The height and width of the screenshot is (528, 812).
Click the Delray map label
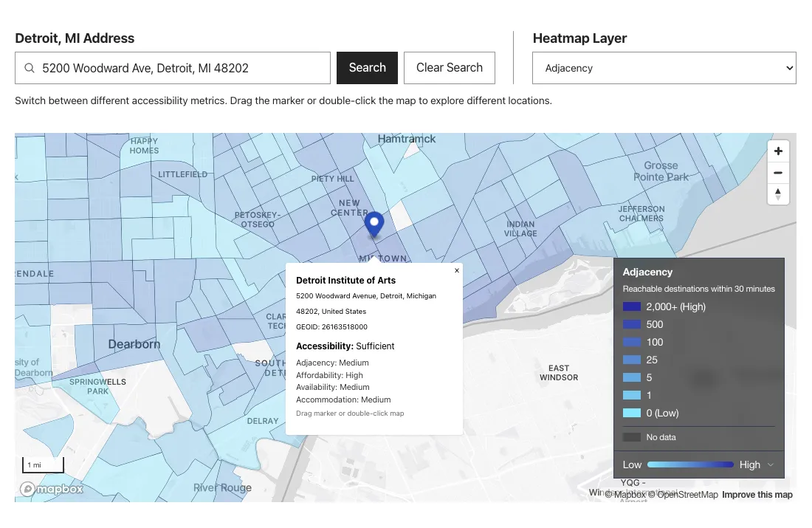point(263,421)
